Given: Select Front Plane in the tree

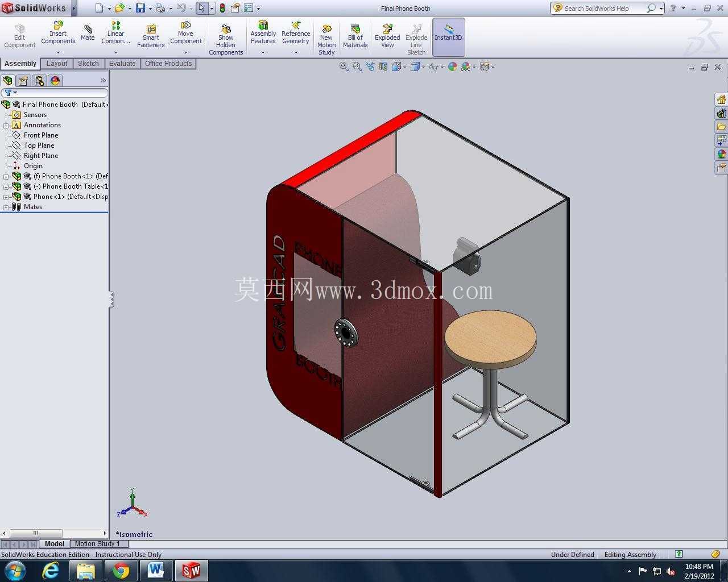Looking at the screenshot, I should coord(41,135).
